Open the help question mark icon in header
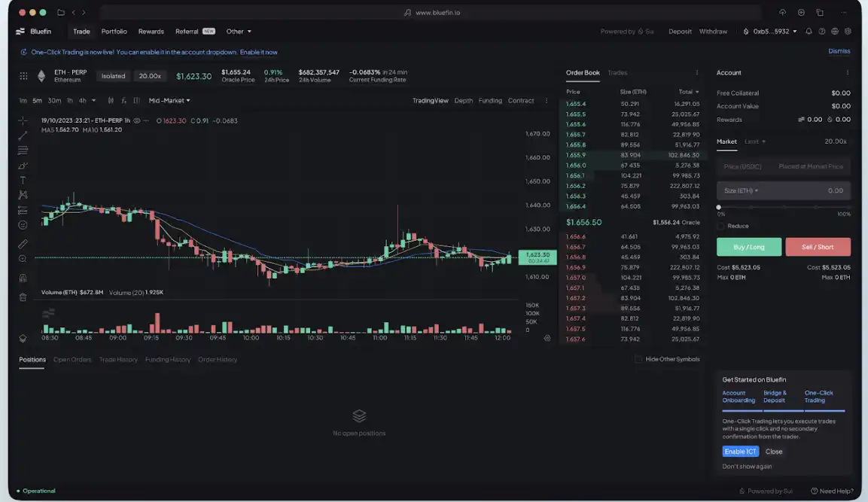 tap(822, 32)
